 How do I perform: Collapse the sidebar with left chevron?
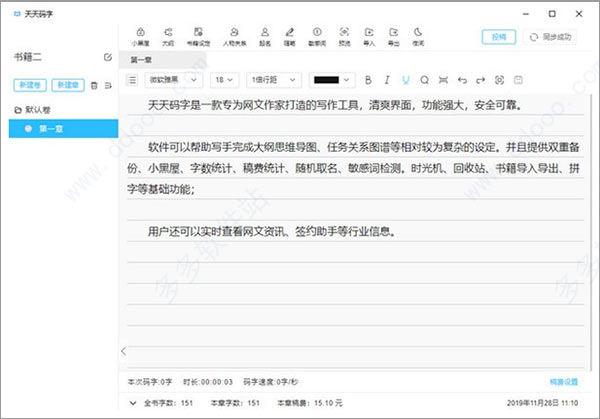click(124, 351)
